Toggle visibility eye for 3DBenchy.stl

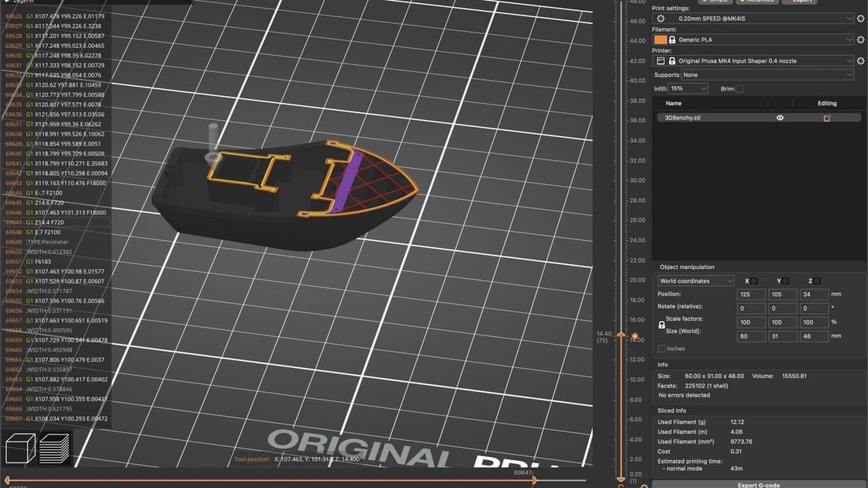780,118
